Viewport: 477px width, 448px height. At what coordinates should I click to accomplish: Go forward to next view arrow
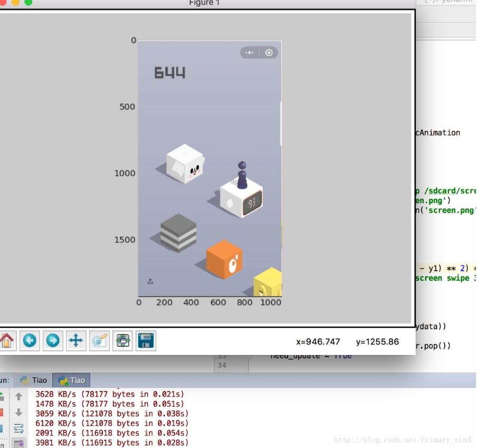tap(53, 340)
